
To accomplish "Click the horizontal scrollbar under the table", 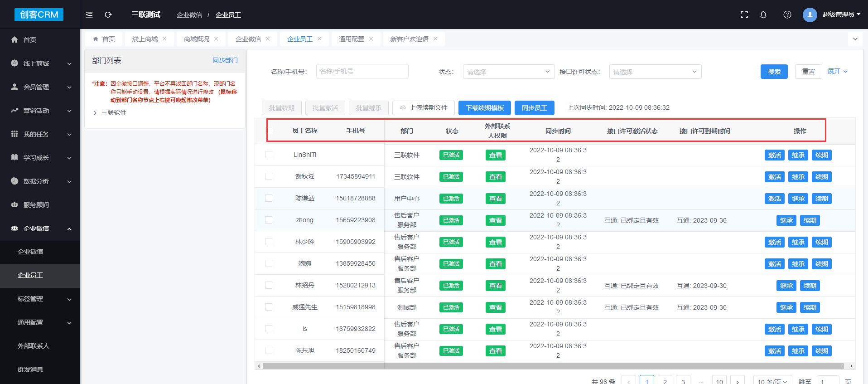I will pyautogui.click(x=553, y=366).
